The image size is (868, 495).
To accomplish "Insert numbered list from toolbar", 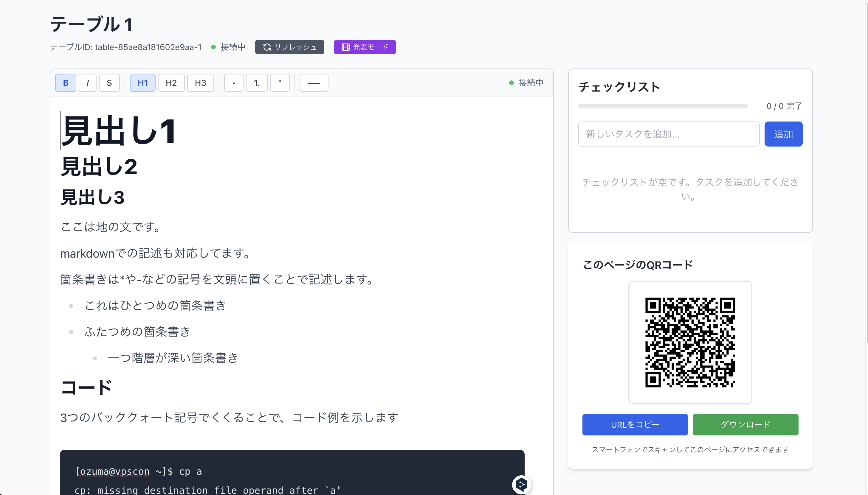I will [257, 83].
